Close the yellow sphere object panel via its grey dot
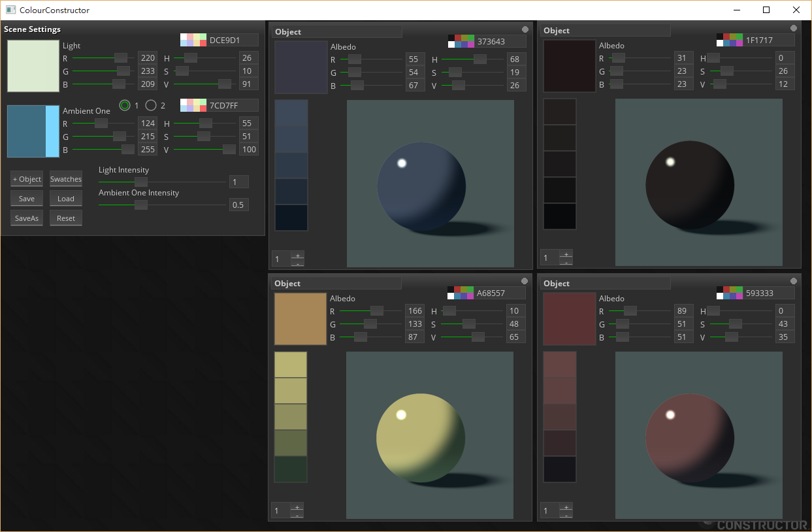 [525, 281]
